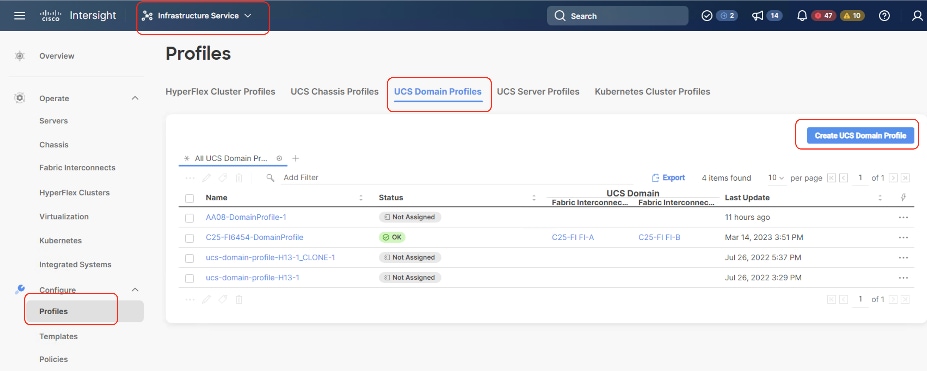Click the yellow 10 warnings badge
Viewport: 927px width, 371px height.
pyautogui.click(x=853, y=16)
